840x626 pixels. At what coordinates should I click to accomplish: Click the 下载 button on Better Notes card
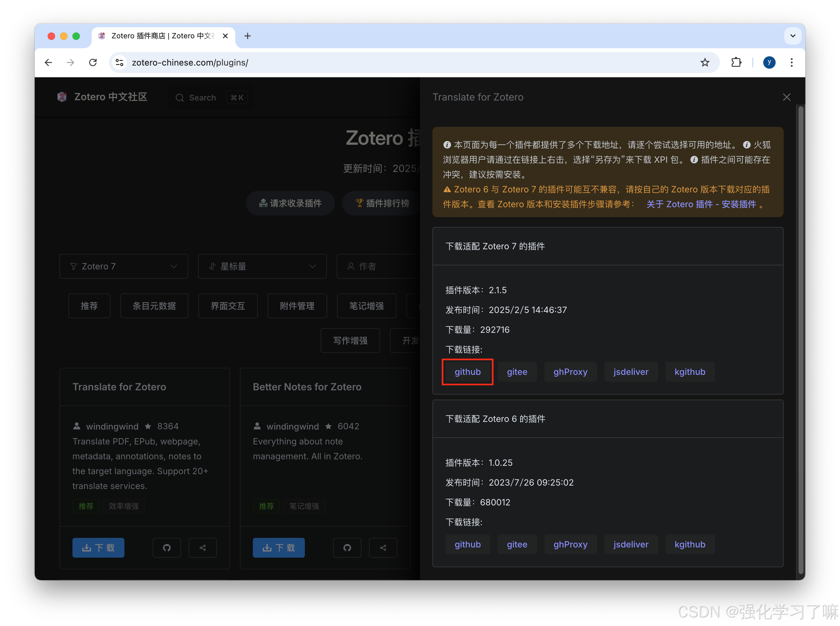tap(279, 547)
